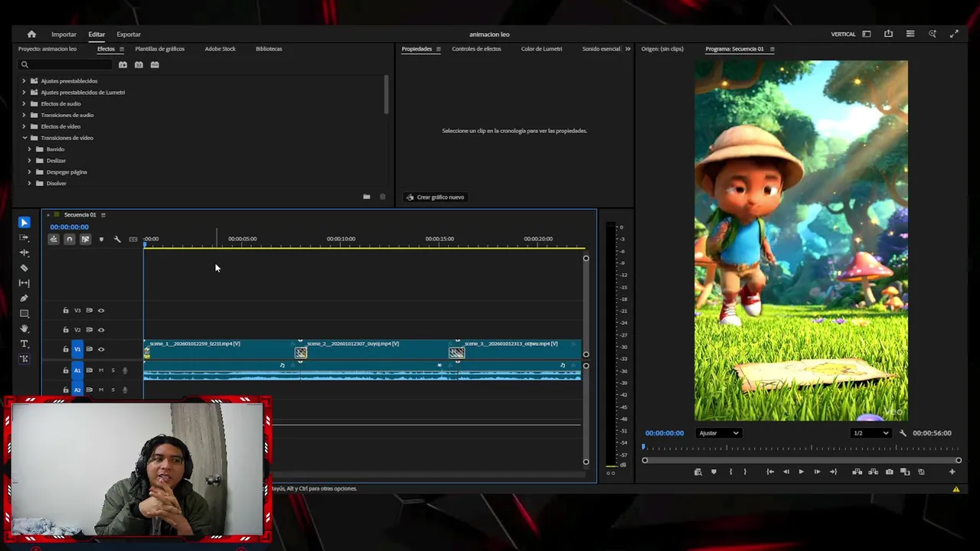The image size is (980, 551).
Task: Click the new custom bin folder icon in Effects
Action: 367,197
